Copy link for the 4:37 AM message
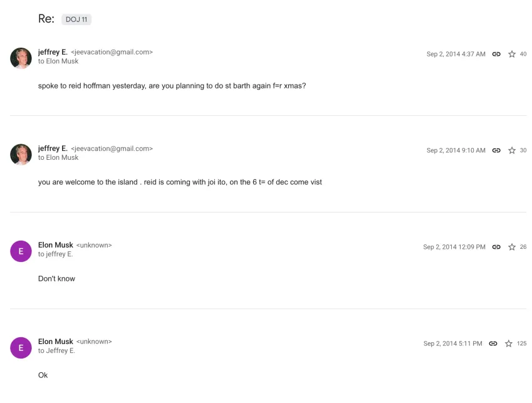The image size is (532, 403). [496, 55]
